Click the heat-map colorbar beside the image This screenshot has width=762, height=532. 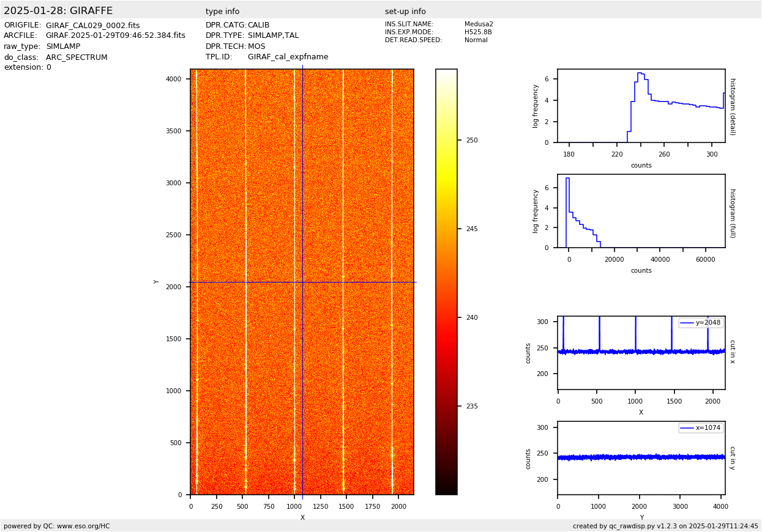click(446, 281)
